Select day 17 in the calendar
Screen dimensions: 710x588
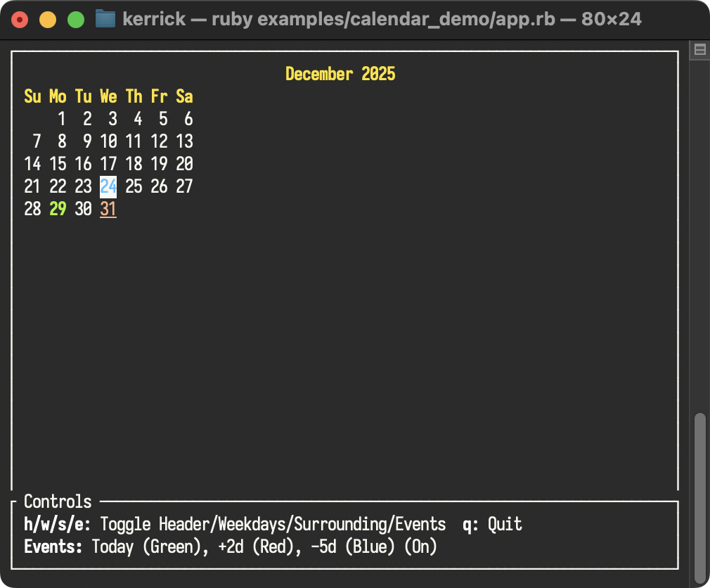click(109, 164)
